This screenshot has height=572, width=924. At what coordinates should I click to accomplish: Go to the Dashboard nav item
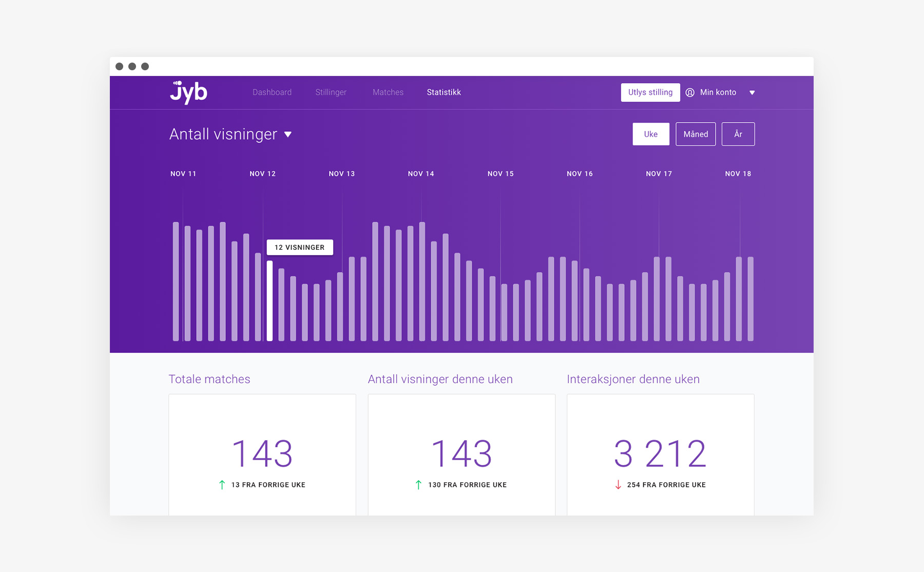click(272, 92)
